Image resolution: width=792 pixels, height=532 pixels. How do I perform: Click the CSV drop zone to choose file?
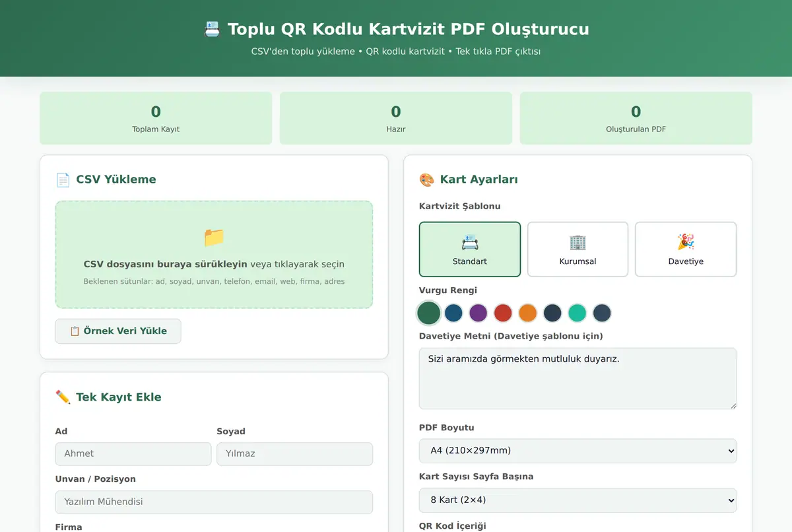coord(214,255)
